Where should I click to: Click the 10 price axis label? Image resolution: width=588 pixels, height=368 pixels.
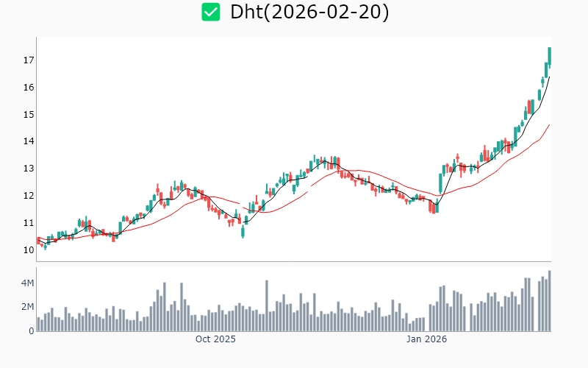pyautogui.click(x=28, y=250)
